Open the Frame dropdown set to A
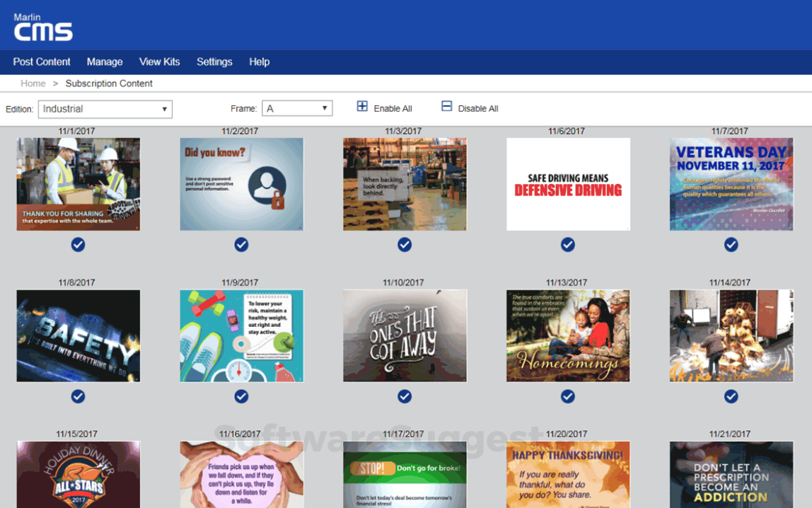This screenshot has height=508, width=812. pos(297,108)
